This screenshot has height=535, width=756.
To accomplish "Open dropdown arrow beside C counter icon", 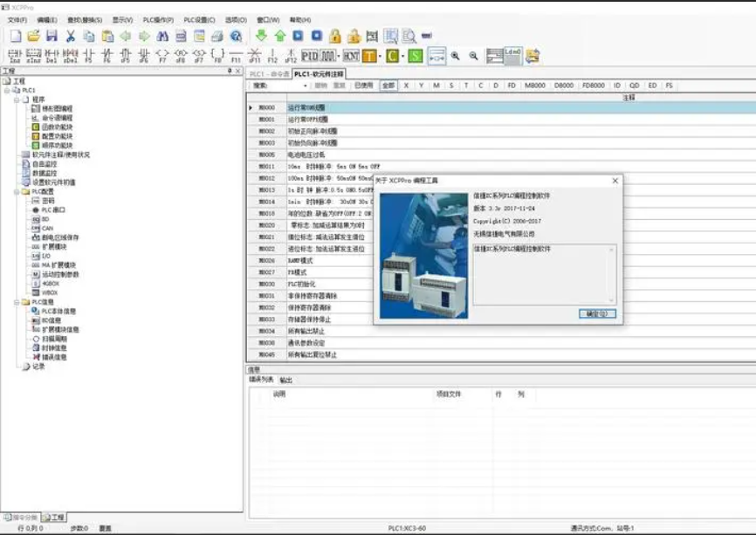I will click(403, 57).
